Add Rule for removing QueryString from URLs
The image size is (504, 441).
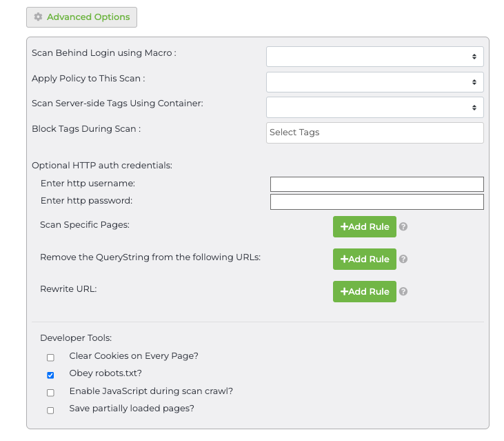364,259
